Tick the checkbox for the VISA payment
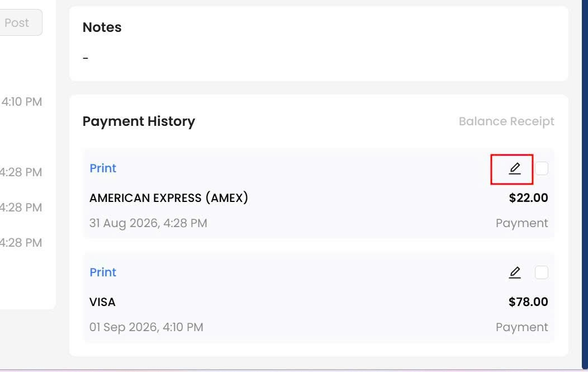Viewport: 588px width, 372px height. click(x=541, y=272)
